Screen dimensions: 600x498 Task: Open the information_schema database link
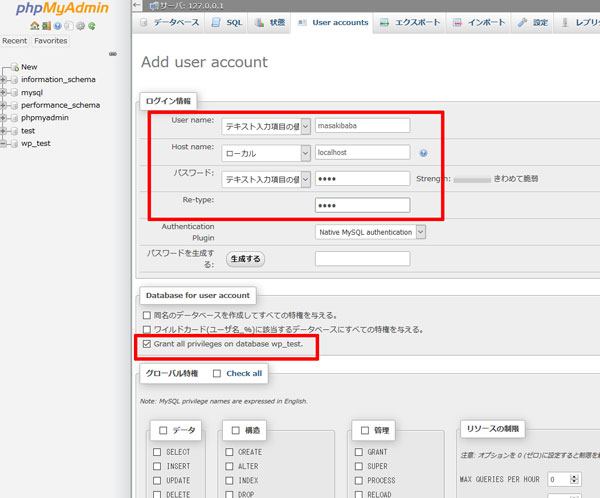(58, 80)
